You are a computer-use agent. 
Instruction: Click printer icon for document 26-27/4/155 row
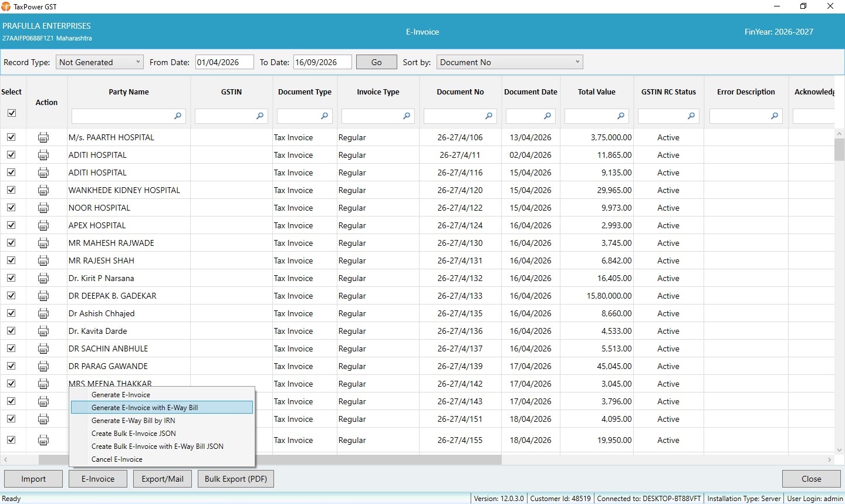coord(43,440)
